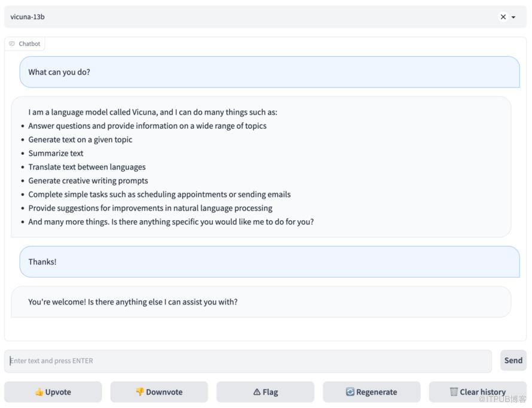Viewport: 532px width, 408px height.
Task: Click the Chatbot panel label text
Action: coord(29,44)
